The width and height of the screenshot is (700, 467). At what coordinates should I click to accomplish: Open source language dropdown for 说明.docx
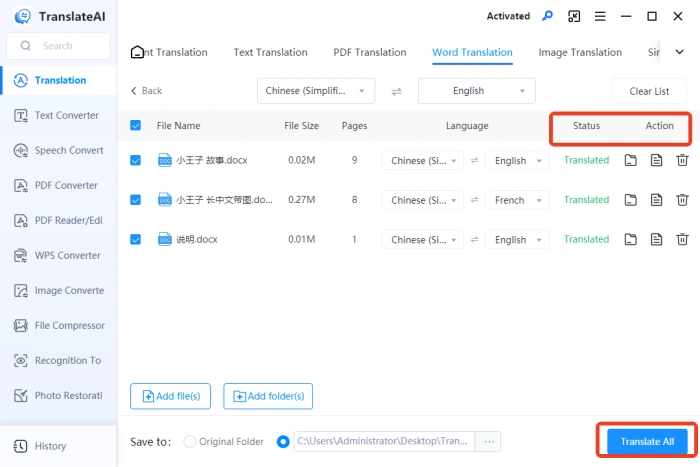click(x=422, y=240)
